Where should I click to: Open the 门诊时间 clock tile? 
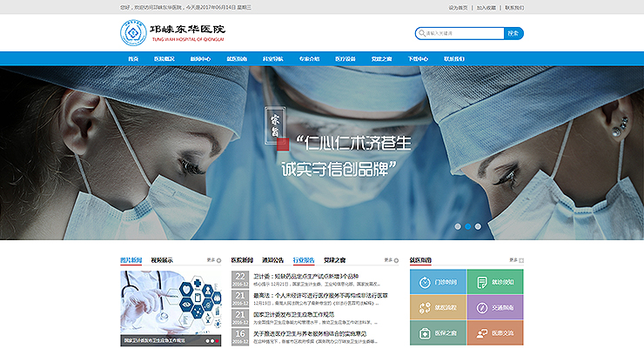tap(437, 282)
